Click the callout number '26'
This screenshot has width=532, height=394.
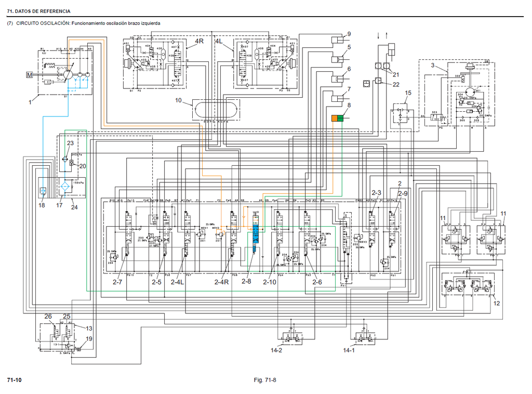point(48,316)
